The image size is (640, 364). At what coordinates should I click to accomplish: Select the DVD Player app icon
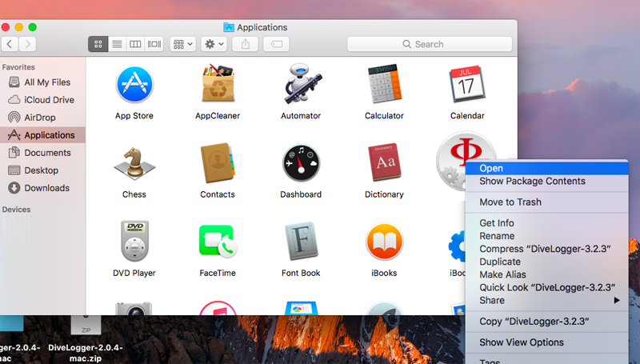(x=134, y=241)
